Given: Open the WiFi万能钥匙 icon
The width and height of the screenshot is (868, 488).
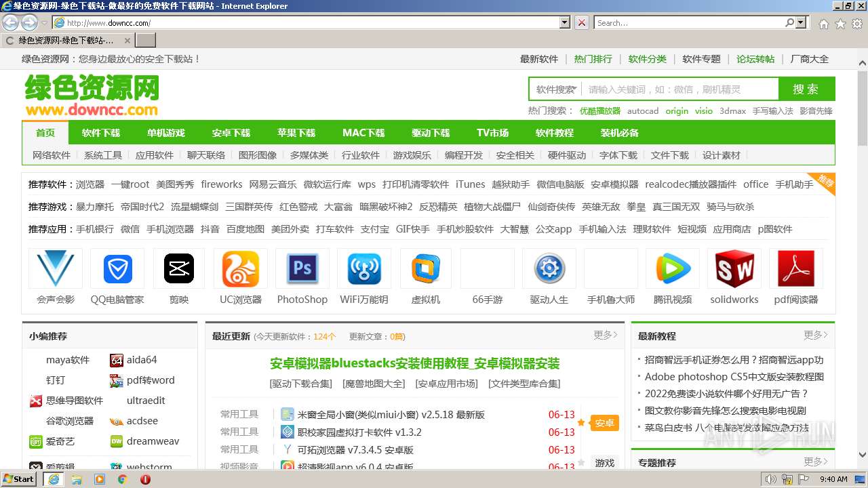Looking at the screenshot, I should click(364, 269).
